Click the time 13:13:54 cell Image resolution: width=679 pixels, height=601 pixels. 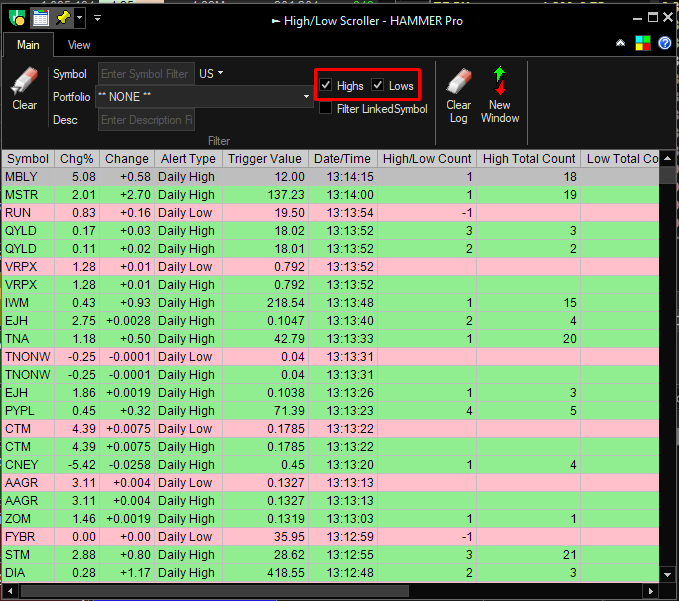[343, 213]
